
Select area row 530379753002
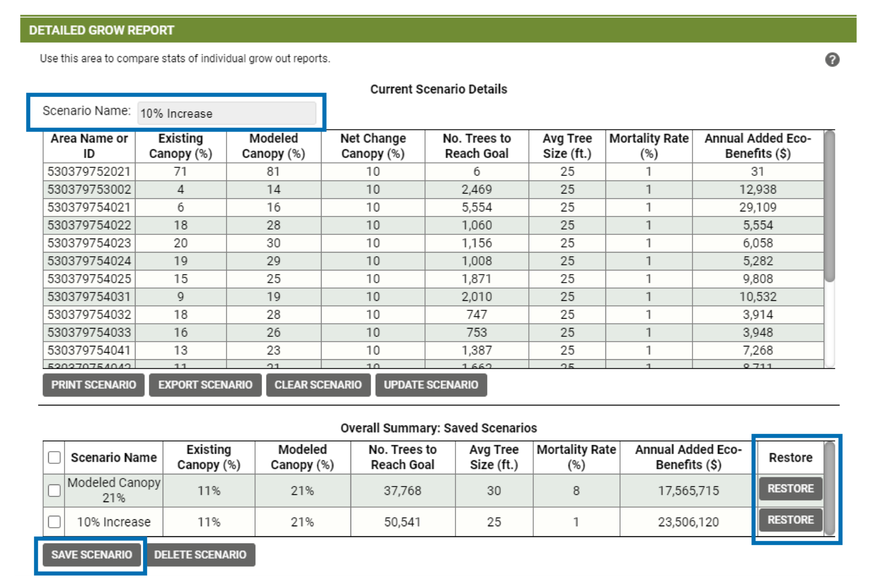(89, 189)
